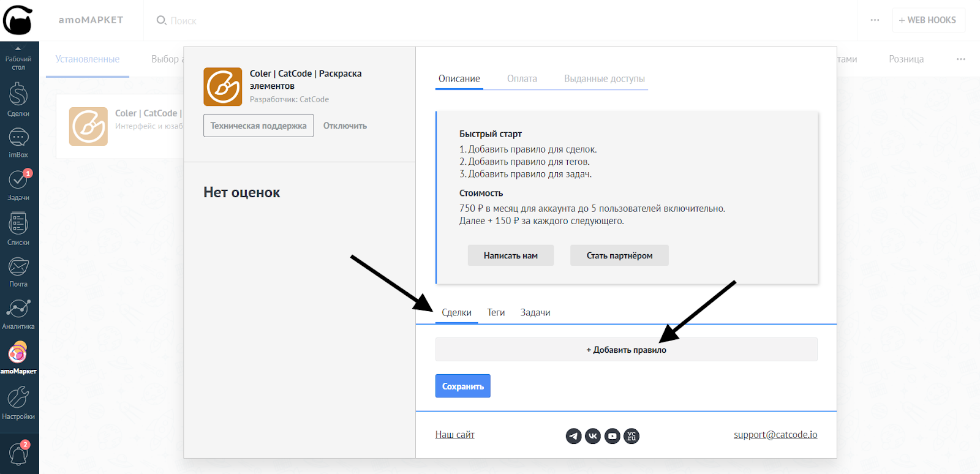Click the Добавить правило button
This screenshot has width=980, height=474.
point(626,350)
